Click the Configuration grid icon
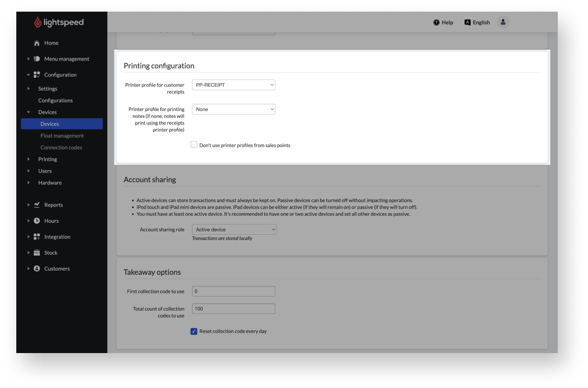Image resolution: width=588 pixels, height=388 pixels. [x=37, y=75]
